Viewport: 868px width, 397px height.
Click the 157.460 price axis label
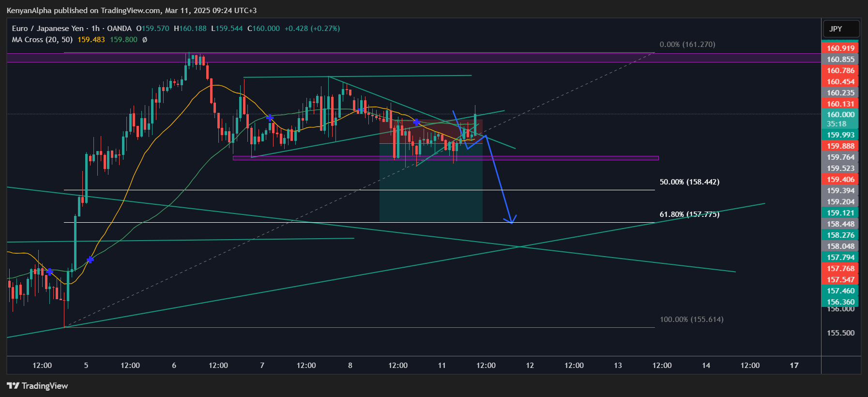pyautogui.click(x=840, y=291)
